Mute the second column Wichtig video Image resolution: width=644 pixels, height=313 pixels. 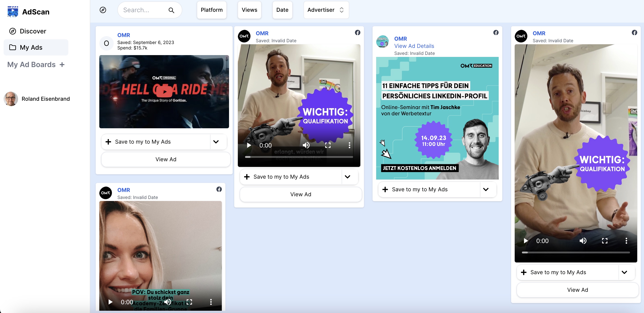coord(306,145)
